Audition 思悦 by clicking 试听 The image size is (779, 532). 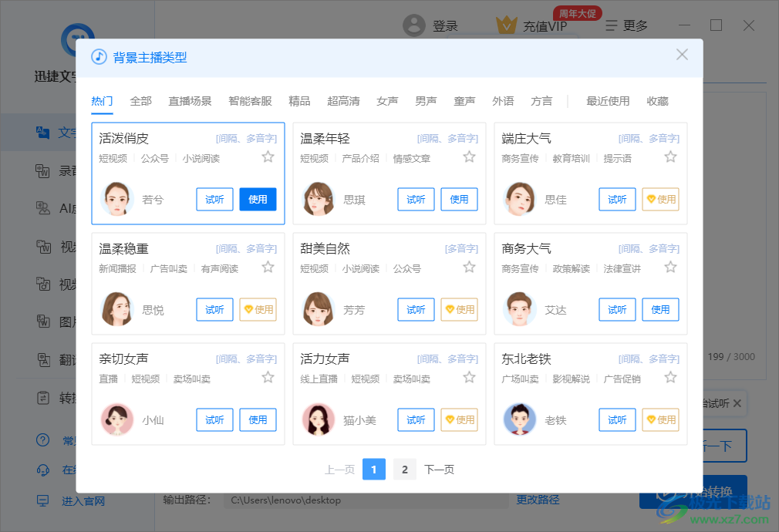[214, 309]
